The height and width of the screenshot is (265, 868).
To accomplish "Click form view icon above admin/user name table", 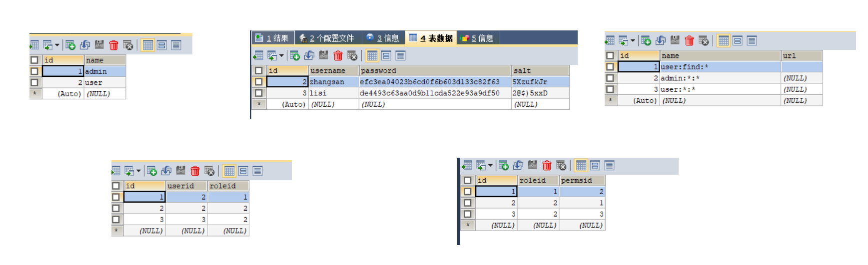I will [162, 45].
